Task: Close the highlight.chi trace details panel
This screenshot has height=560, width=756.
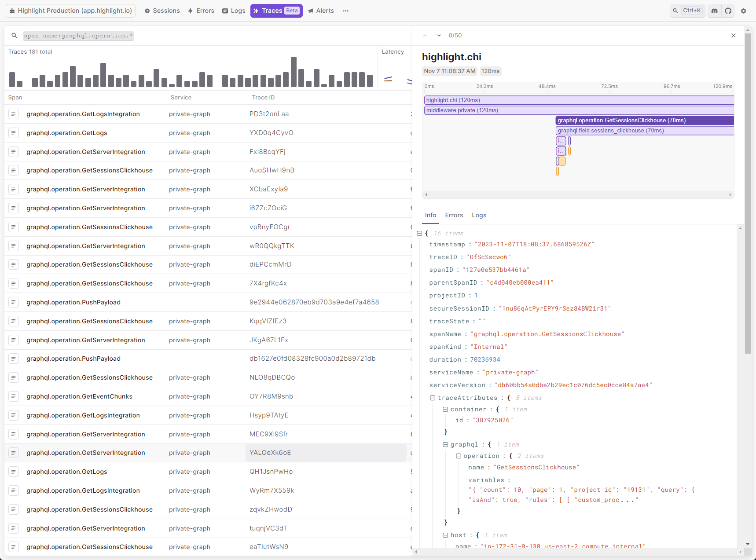Action: click(x=733, y=36)
